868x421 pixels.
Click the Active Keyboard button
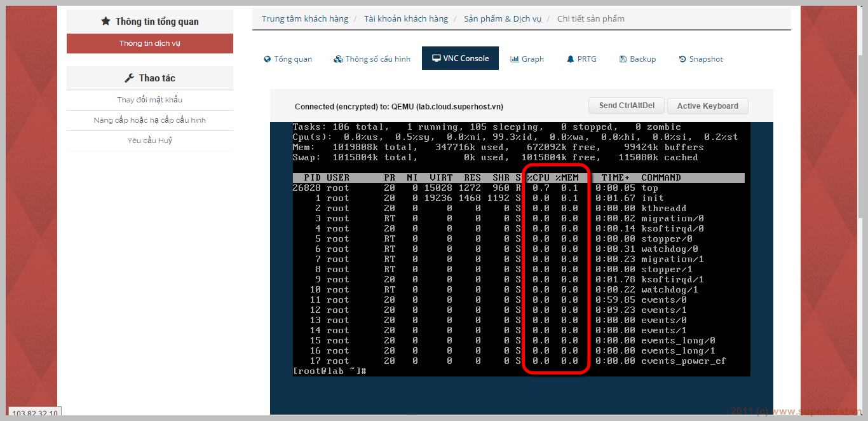point(707,106)
